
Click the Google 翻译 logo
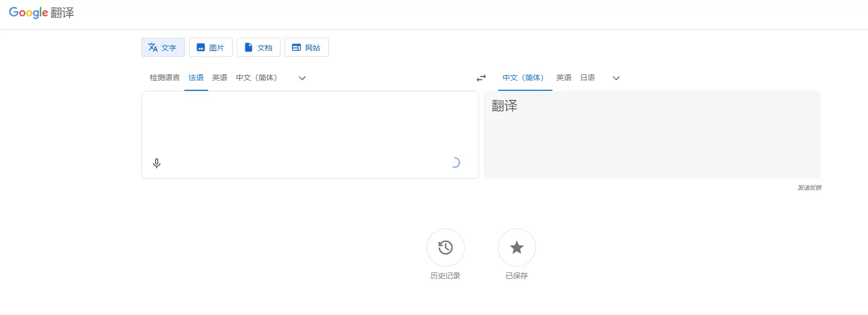click(x=41, y=12)
